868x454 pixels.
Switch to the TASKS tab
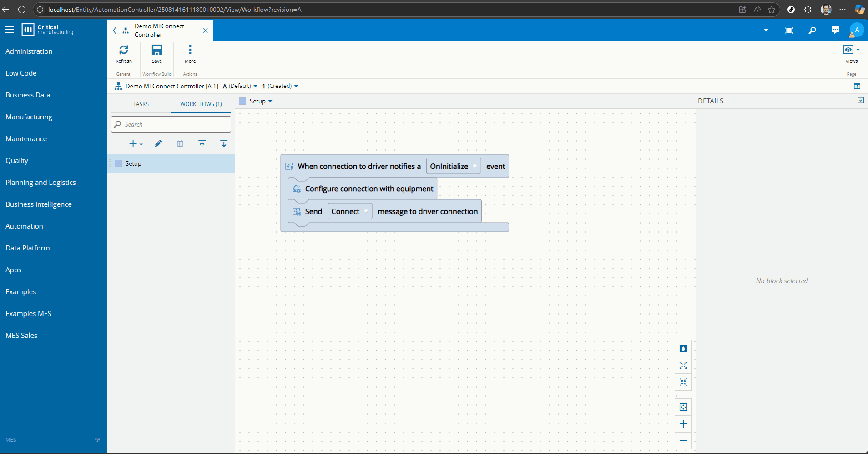[141, 104]
